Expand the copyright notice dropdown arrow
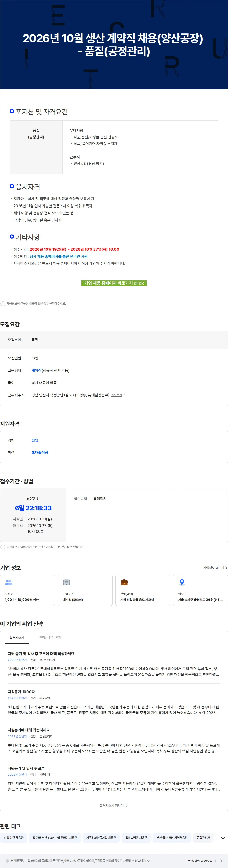Screen dimensions: 228x868 click(x=149, y=861)
